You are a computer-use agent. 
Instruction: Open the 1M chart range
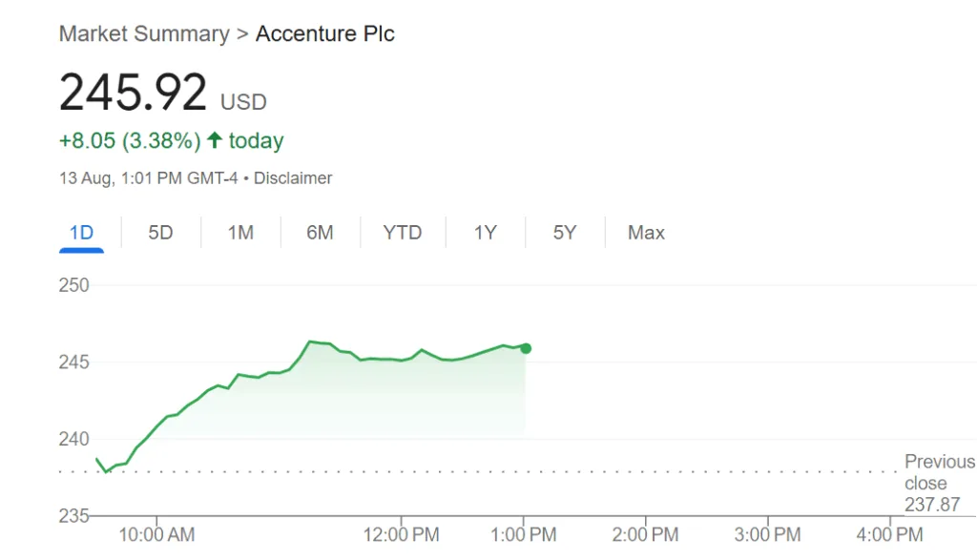[240, 233]
